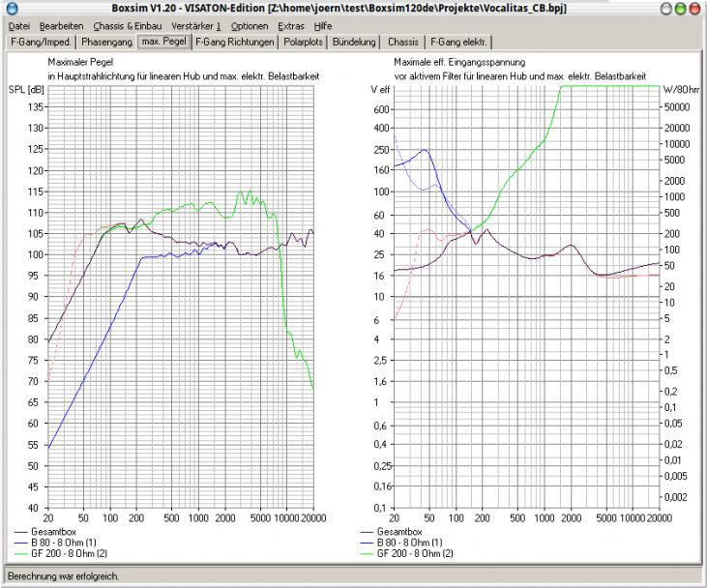Switch to the Phasengang tab
Screen dimensions: 707x588
tap(106, 43)
